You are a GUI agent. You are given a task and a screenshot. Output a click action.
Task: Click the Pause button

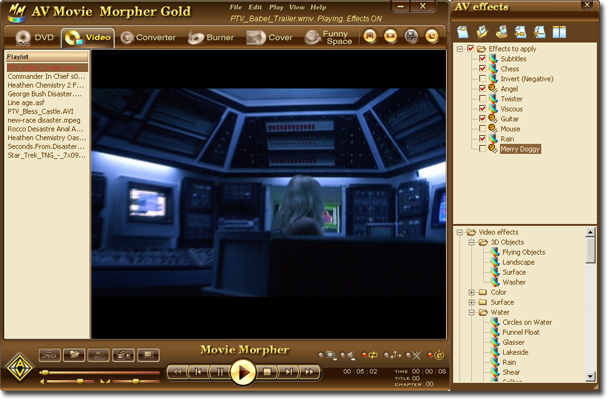(x=220, y=372)
